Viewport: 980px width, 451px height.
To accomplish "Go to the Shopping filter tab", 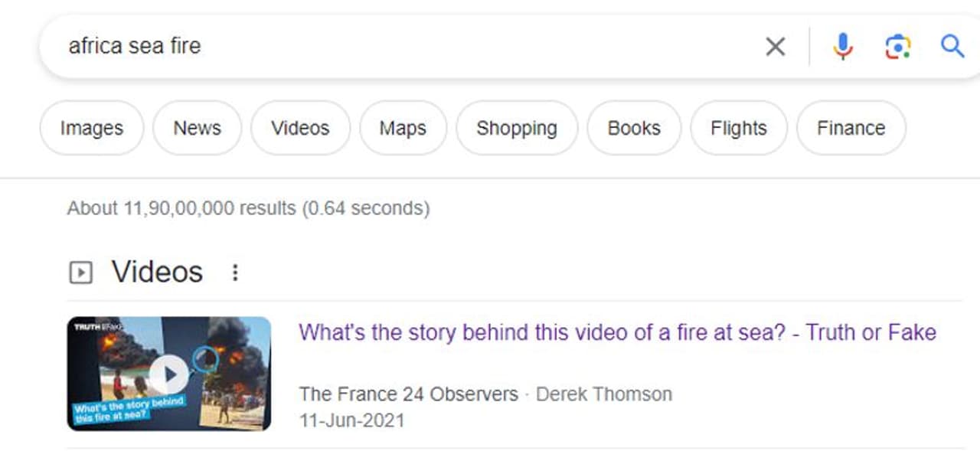I will [517, 128].
